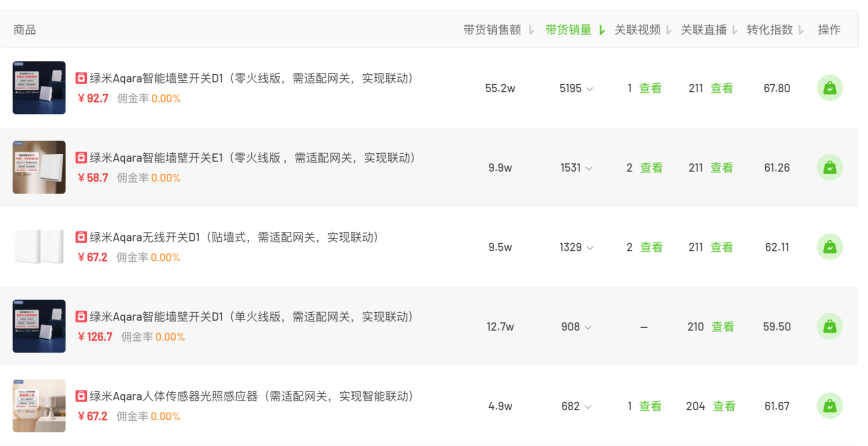Click red shop icon before 智能墙壁开关E1 title
This screenshot has height=446, width=868.
pos(81,158)
